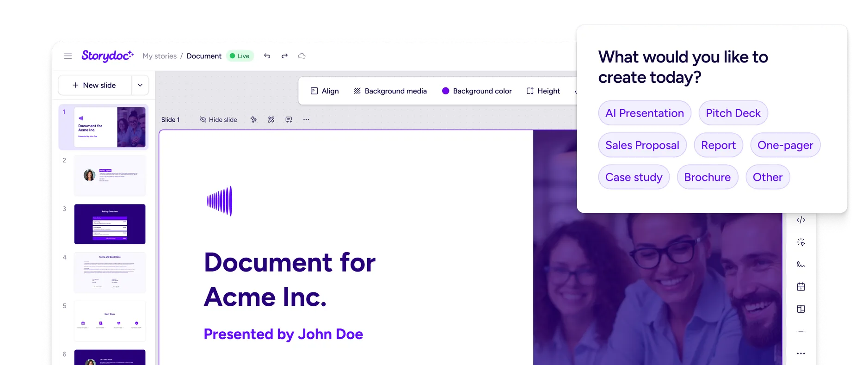Go to My stories
868x365 pixels.
160,56
